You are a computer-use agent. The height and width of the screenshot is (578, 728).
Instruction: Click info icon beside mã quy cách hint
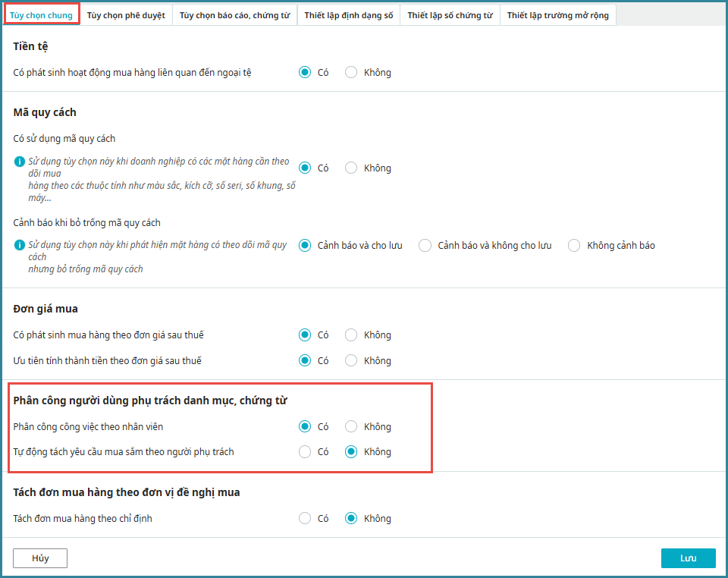click(20, 162)
